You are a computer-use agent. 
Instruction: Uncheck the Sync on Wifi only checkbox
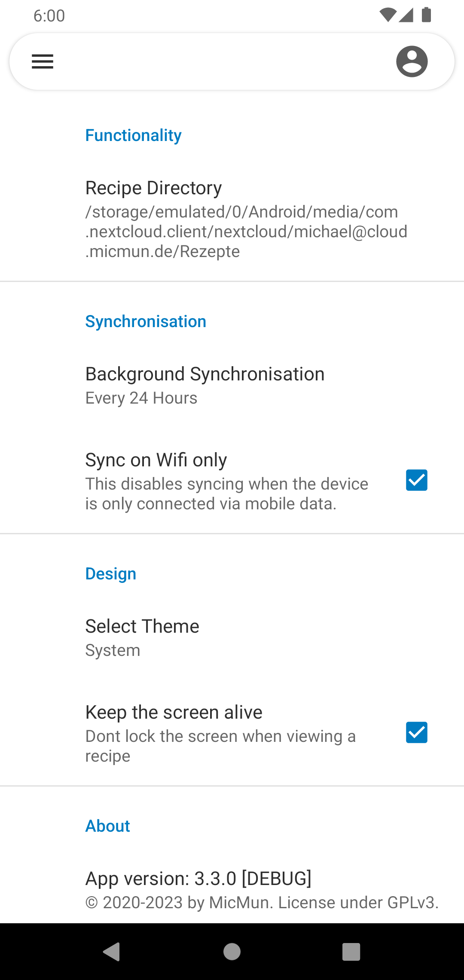416,480
